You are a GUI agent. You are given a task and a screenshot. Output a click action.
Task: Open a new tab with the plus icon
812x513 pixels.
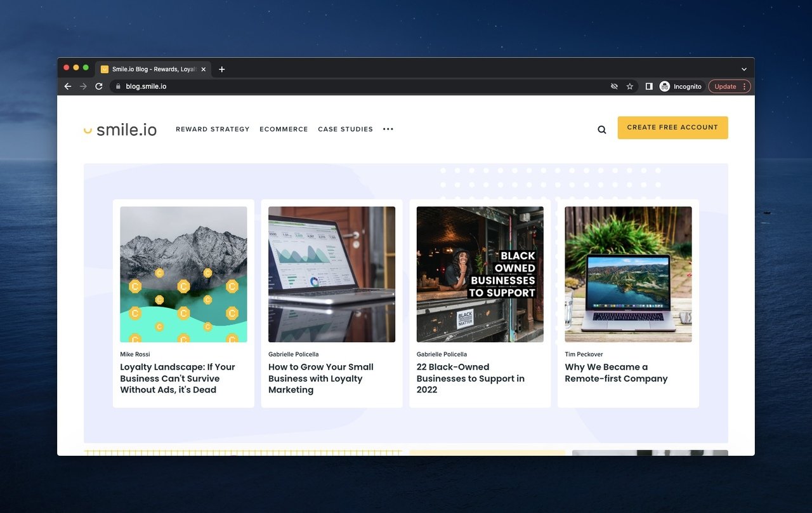[221, 69]
